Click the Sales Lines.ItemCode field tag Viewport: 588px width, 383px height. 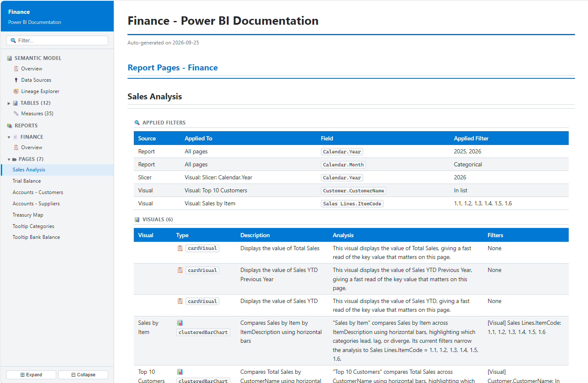click(352, 204)
